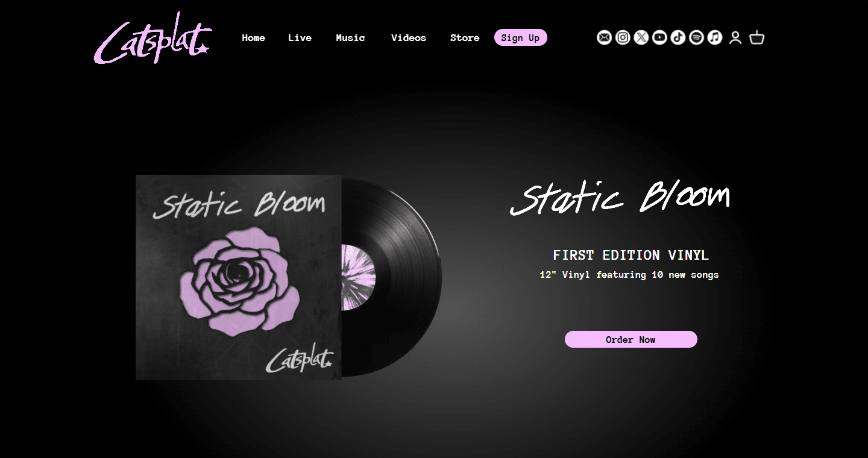Screen dimensions: 868x458
Task: Click the Static Bloom handwritten title
Action: (620, 197)
